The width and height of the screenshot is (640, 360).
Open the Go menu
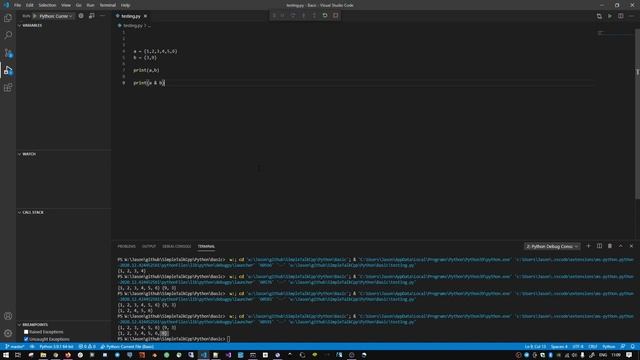click(x=78, y=5)
